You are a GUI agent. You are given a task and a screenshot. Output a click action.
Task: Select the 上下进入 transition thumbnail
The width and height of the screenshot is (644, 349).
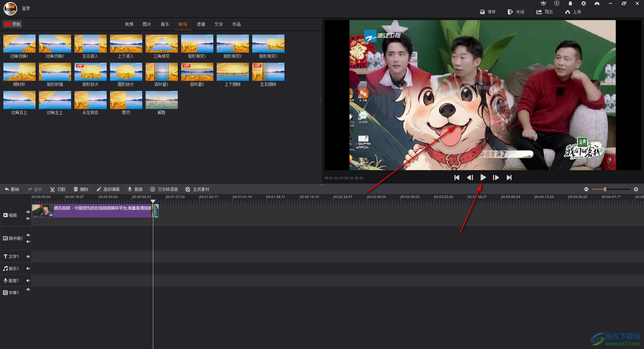coord(126,44)
